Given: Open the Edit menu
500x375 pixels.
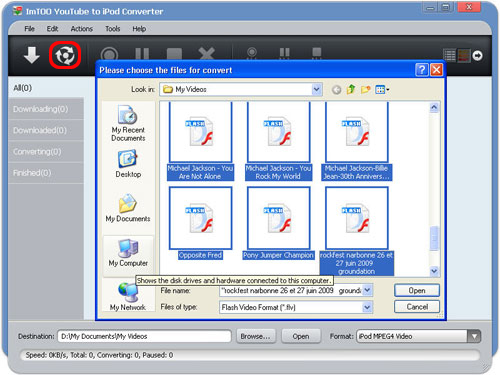Looking at the screenshot, I should click(x=52, y=29).
